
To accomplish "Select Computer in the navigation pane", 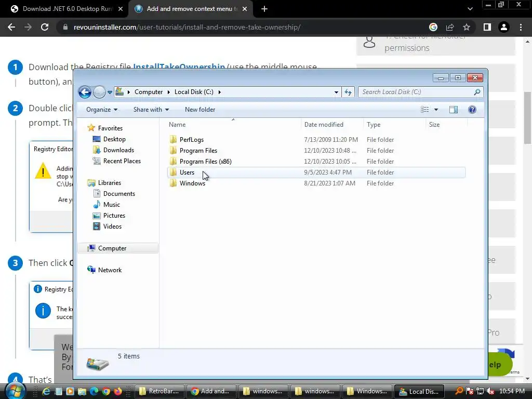I will [x=118, y=248].
